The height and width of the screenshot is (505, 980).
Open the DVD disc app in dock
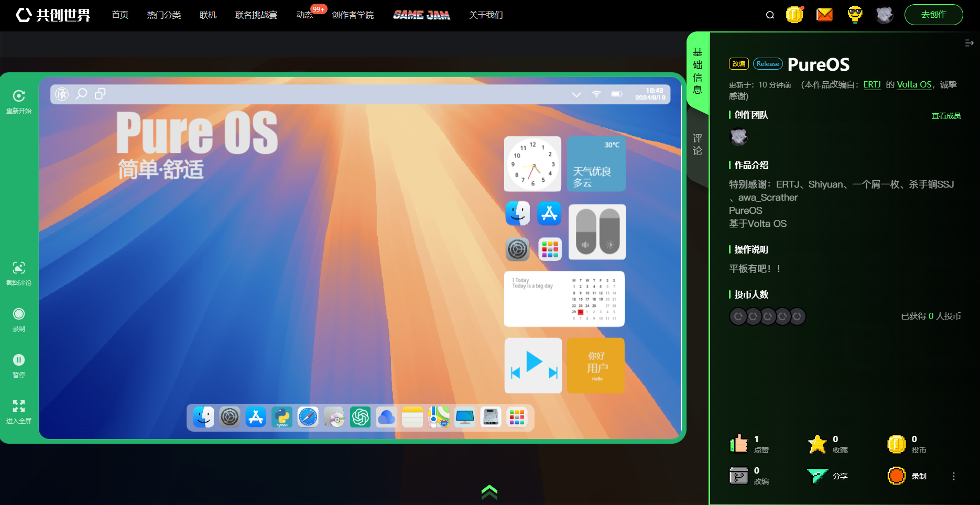(334, 417)
